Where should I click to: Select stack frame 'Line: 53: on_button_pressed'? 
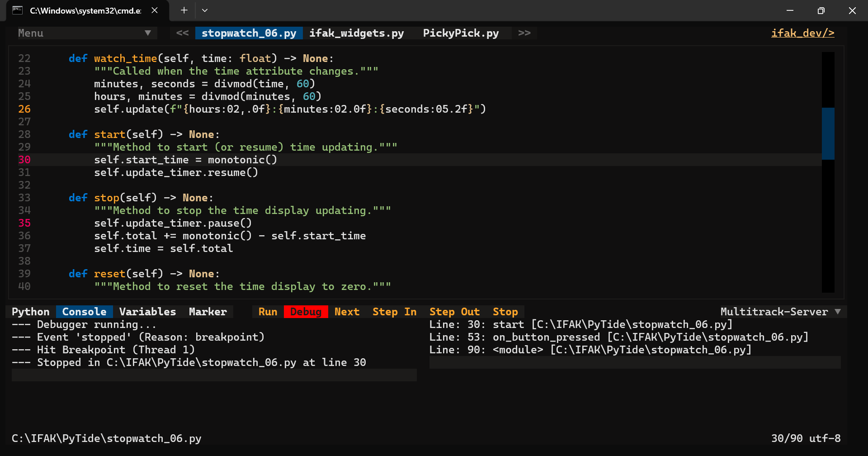tap(619, 337)
